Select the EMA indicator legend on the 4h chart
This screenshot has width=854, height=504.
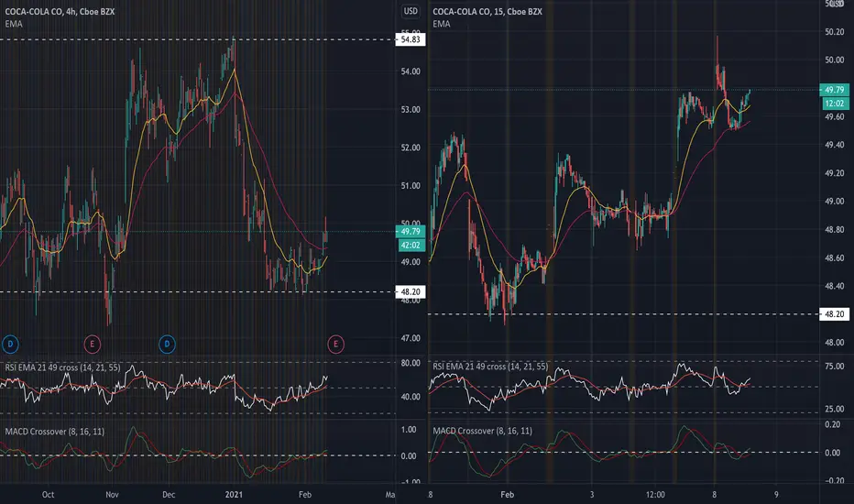point(14,24)
